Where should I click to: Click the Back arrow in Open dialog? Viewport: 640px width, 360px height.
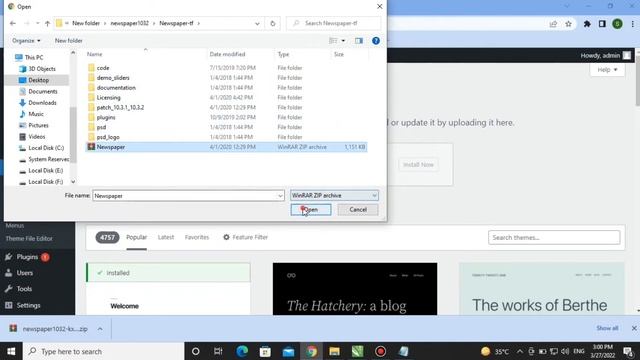pyautogui.click(x=13, y=23)
